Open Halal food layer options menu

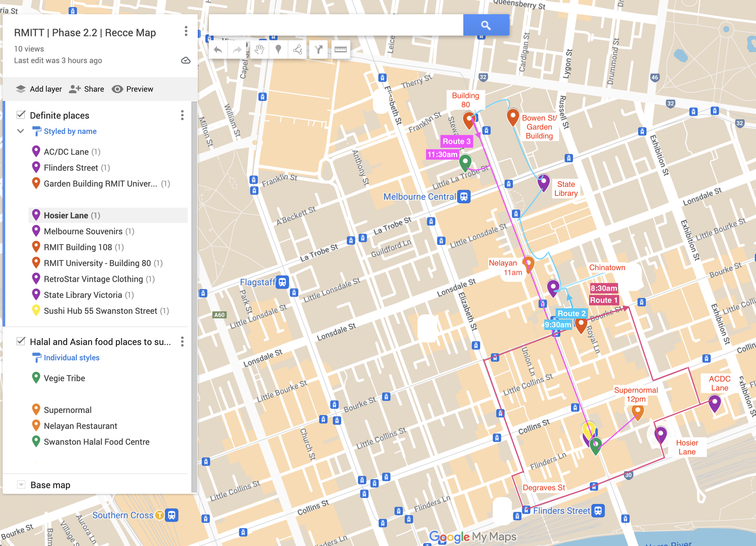182,341
